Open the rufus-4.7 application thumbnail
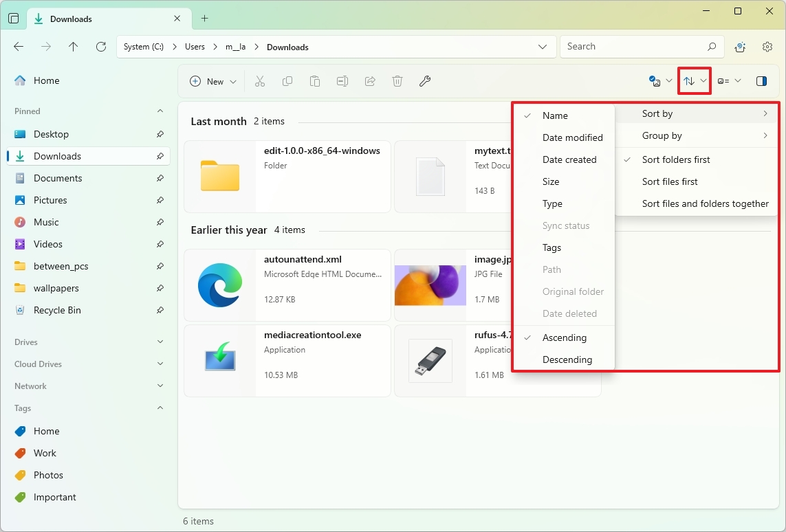 (x=430, y=360)
